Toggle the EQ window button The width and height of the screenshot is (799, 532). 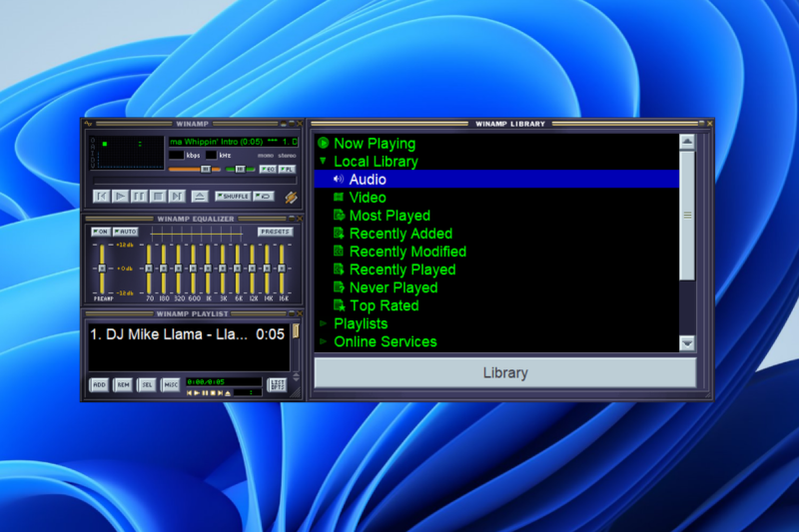[268, 169]
